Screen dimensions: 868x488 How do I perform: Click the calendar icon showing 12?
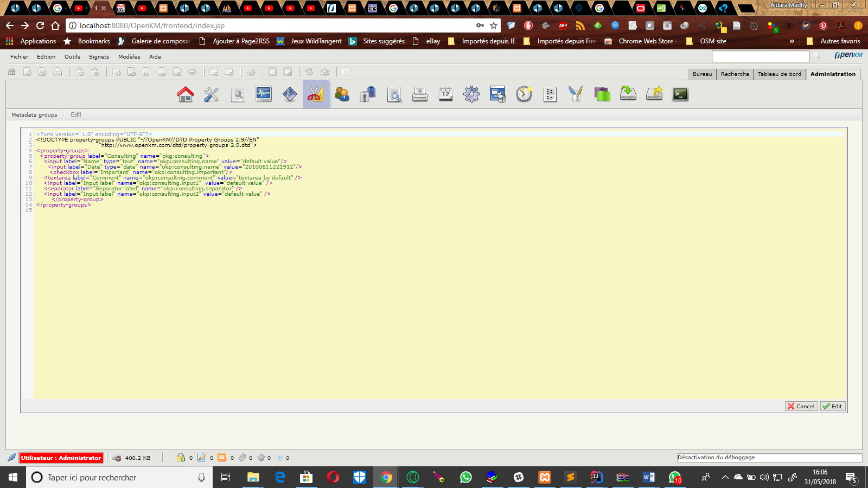(446, 94)
